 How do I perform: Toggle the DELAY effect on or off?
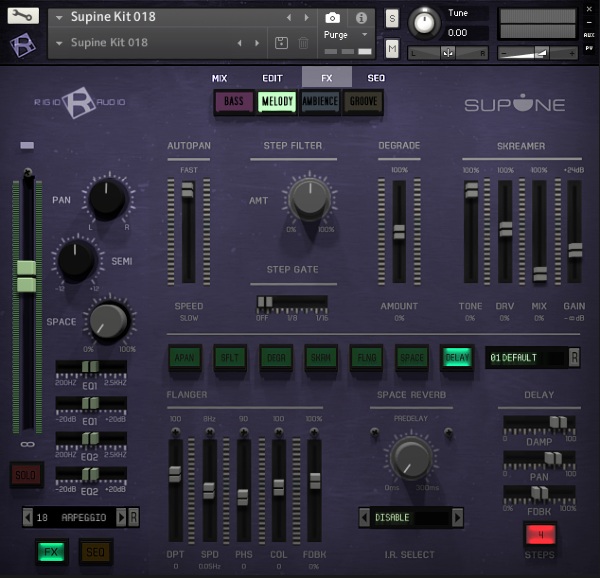click(456, 358)
